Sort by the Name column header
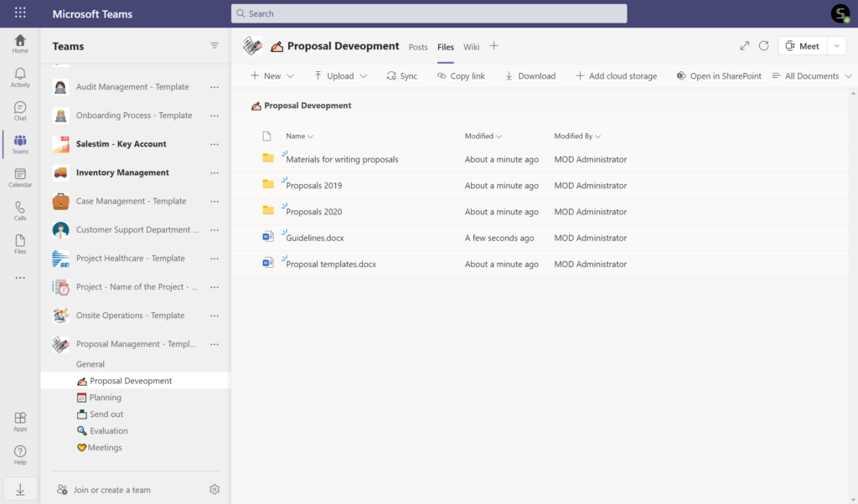 click(x=299, y=136)
